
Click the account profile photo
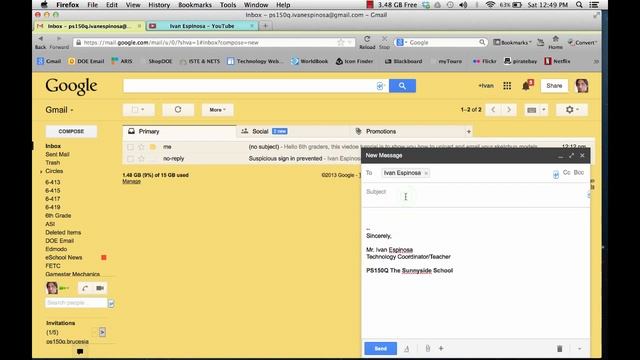tap(582, 86)
